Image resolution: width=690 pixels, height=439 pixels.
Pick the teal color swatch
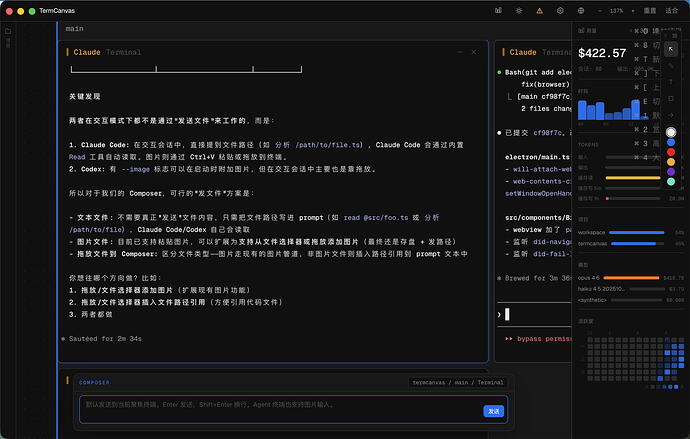pyautogui.click(x=671, y=182)
